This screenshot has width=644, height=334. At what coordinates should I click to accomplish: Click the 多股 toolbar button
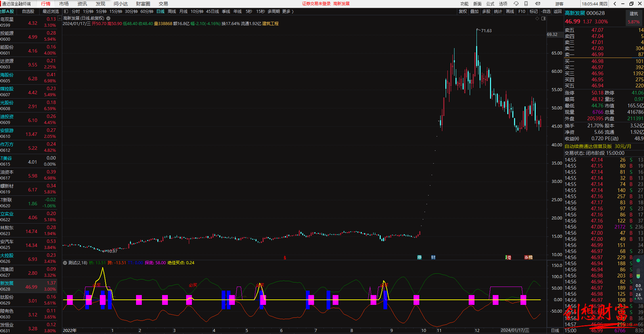(486, 12)
